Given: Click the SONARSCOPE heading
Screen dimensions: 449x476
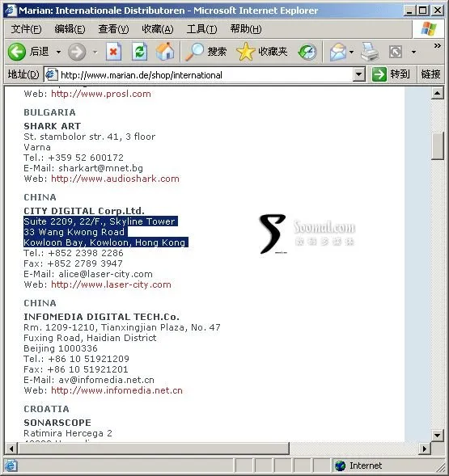Looking at the screenshot, I should [x=57, y=423].
